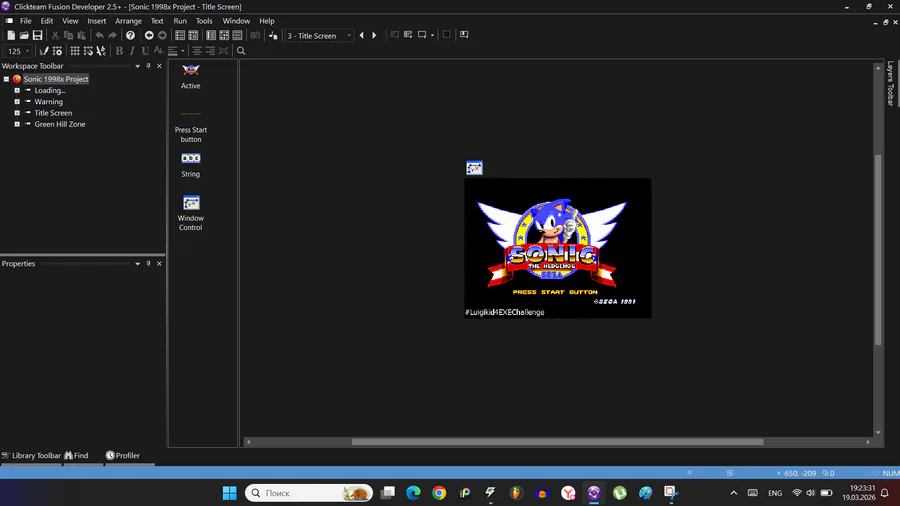Switch to the Profiler tab

point(123,456)
